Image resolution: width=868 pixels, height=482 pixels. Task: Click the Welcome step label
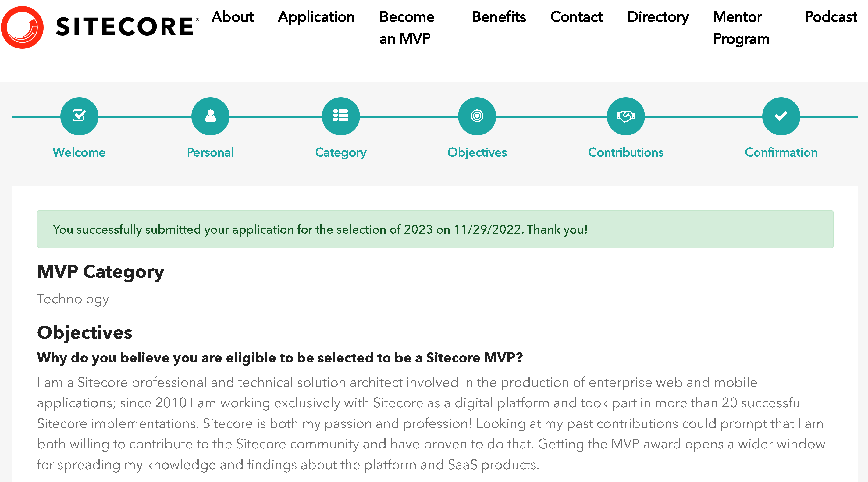(79, 152)
